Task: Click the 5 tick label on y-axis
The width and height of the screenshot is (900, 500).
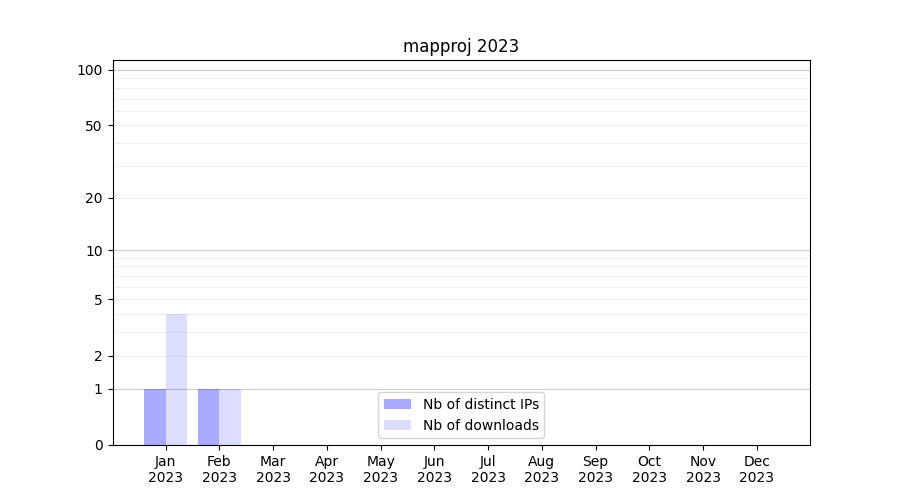Action: 98,300
